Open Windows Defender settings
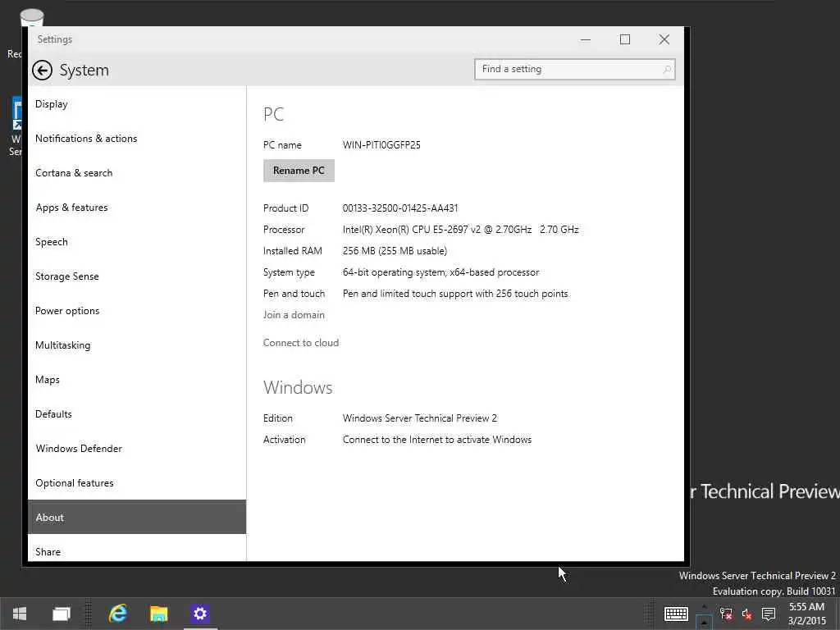Viewport: 840px width, 630px height. click(x=137, y=449)
